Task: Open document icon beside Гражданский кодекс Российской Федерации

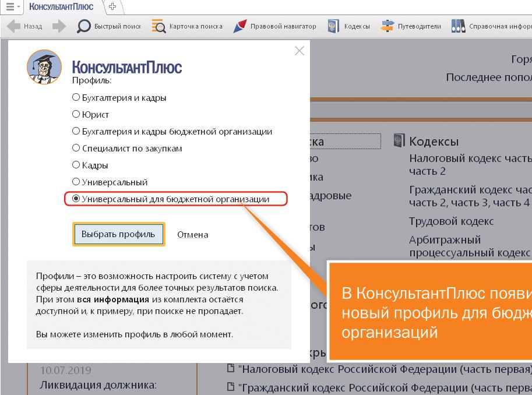Action: (x=231, y=386)
